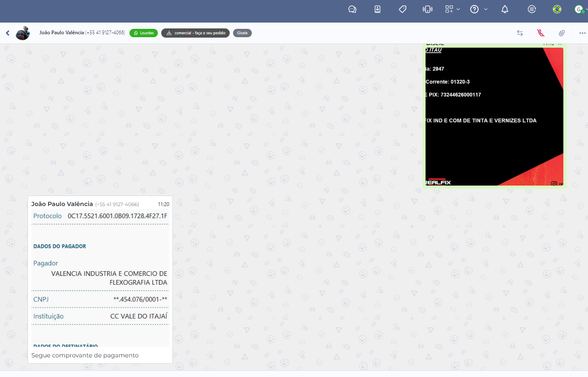This screenshot has height=377, width=588.
Task: Open the three-dots more options menu
Action: tap(582, 33)
